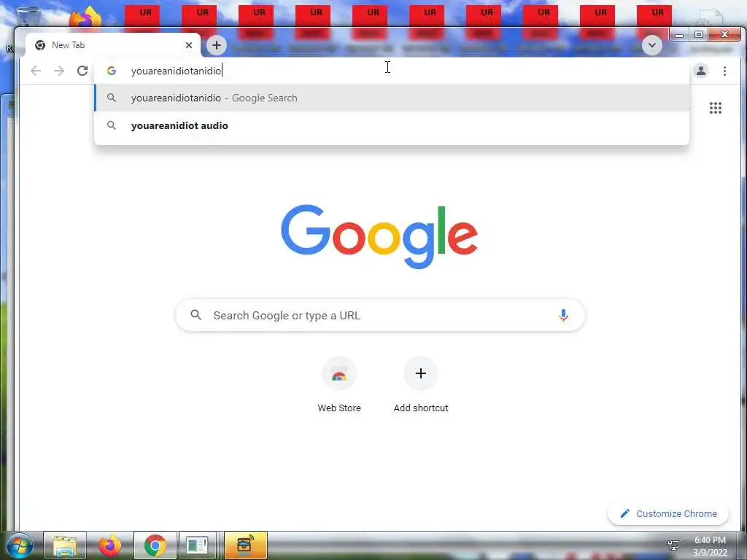Open the Google apps grid

(x=715, y=108)
